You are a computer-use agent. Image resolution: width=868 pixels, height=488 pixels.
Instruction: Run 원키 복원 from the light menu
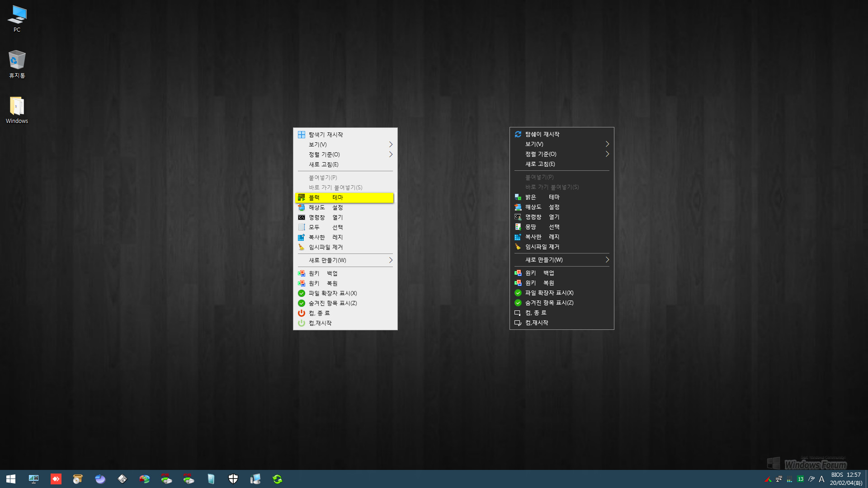[345, 283]
